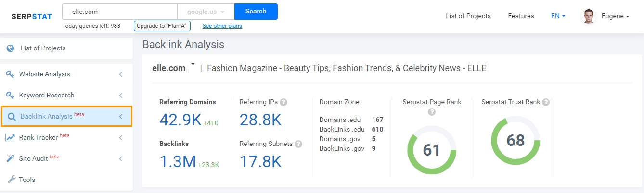The image size is (644, 193).
Task: Click the Rank Tracker chart icon
Action: tap(10, 137)
